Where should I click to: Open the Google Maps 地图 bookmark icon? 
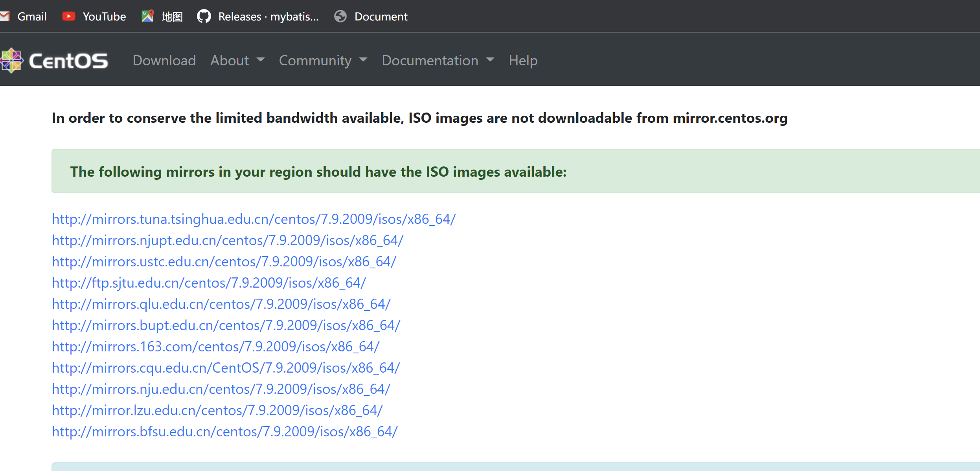[147, 17]
